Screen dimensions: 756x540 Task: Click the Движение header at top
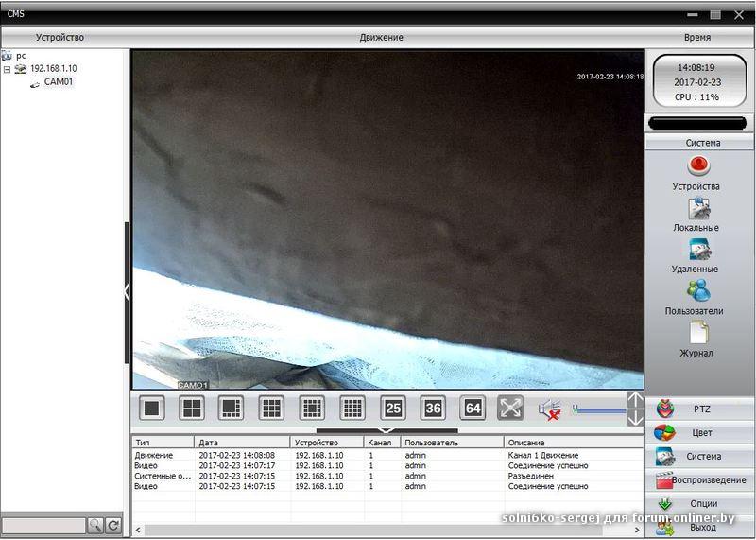(x=381, y=37)
